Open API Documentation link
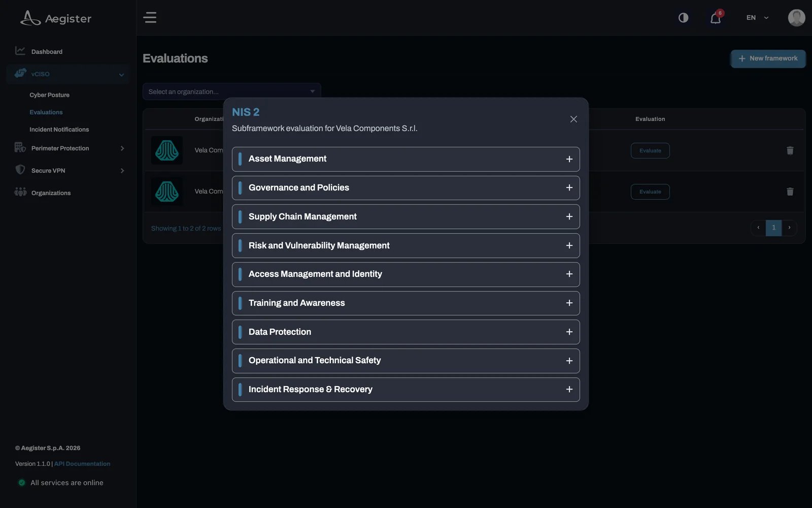Screen dimensions: 812x508 pyautogui.click(x=82, y=464)
